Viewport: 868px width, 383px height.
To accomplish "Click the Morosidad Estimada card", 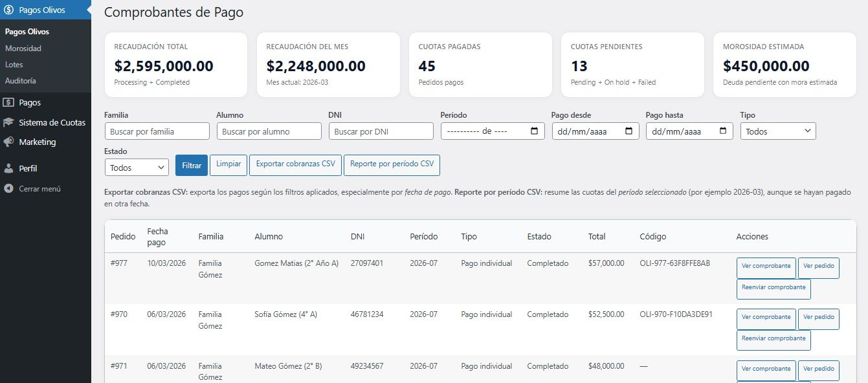I will [785, 65].
